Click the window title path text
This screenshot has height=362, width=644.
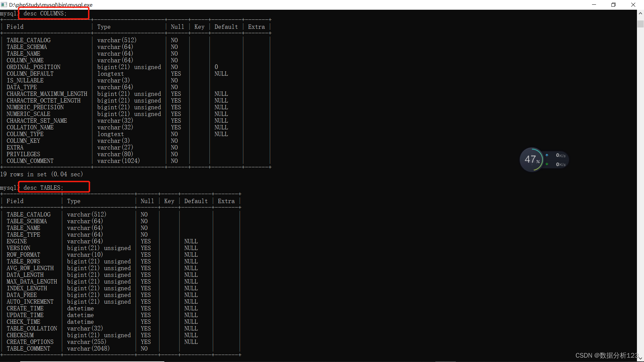pyautogui.click(x=51, y=5)
